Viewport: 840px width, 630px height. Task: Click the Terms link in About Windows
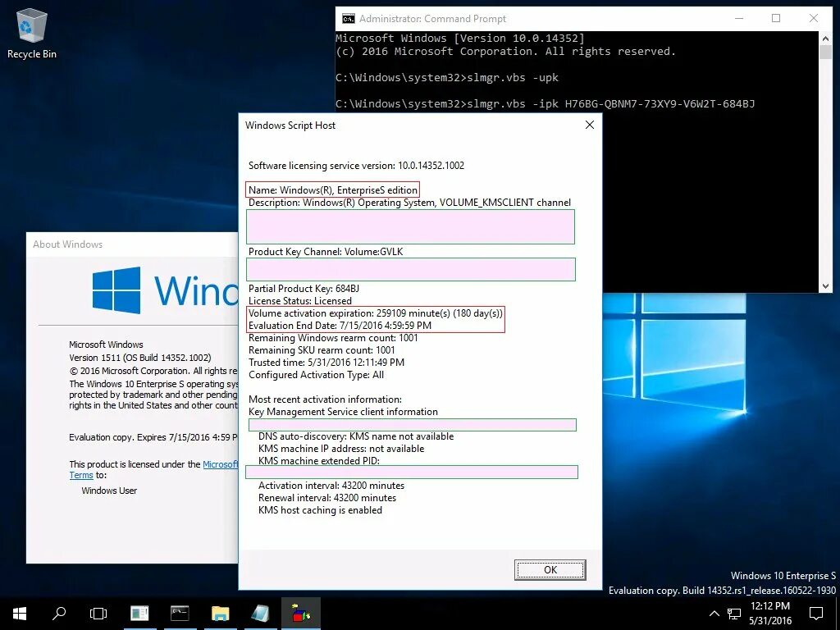click(81, 475)
